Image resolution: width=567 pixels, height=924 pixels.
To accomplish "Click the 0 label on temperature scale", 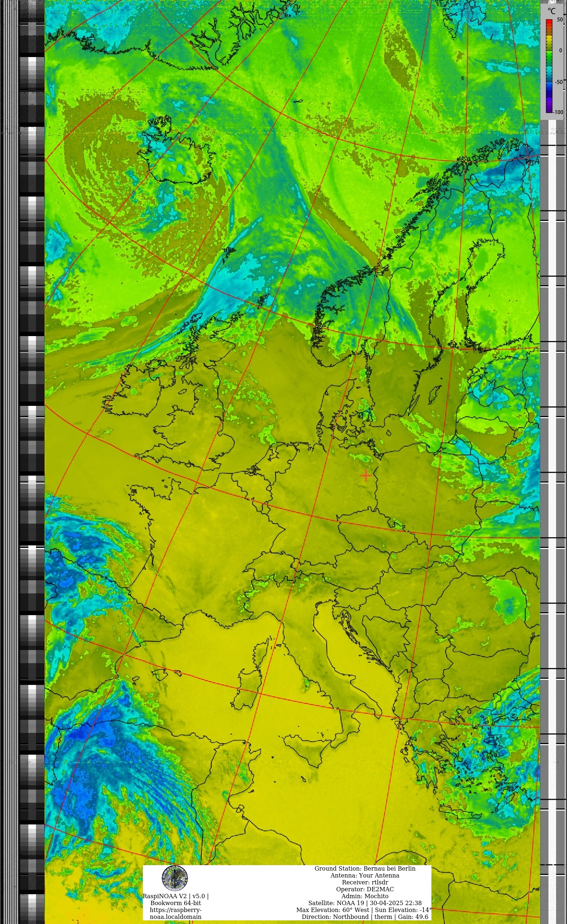I will click(x=560, y=50).
